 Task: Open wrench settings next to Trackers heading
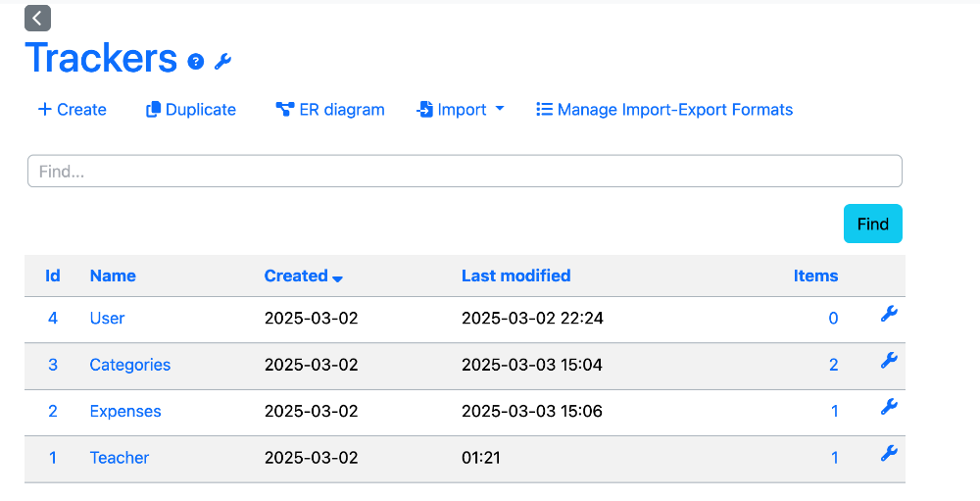pyautogui.click(x=222, y=62)
